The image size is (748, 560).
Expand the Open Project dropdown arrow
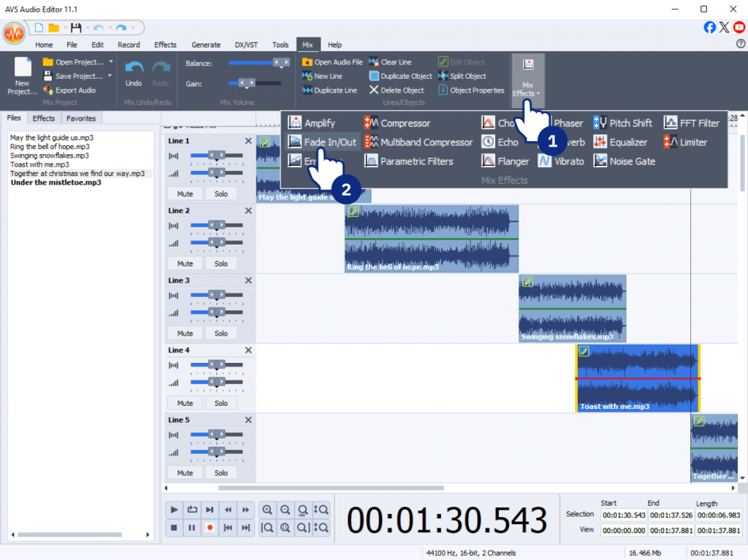(111, 62)
